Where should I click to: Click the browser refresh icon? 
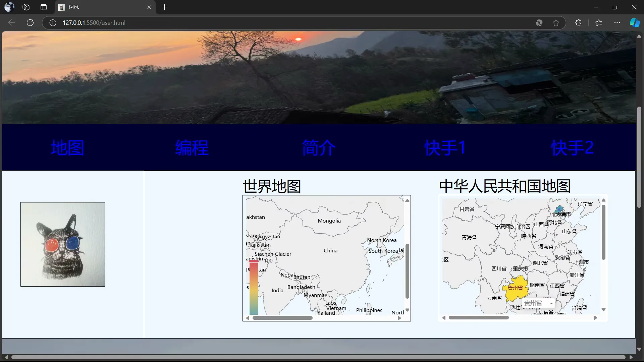click(30, 23)
